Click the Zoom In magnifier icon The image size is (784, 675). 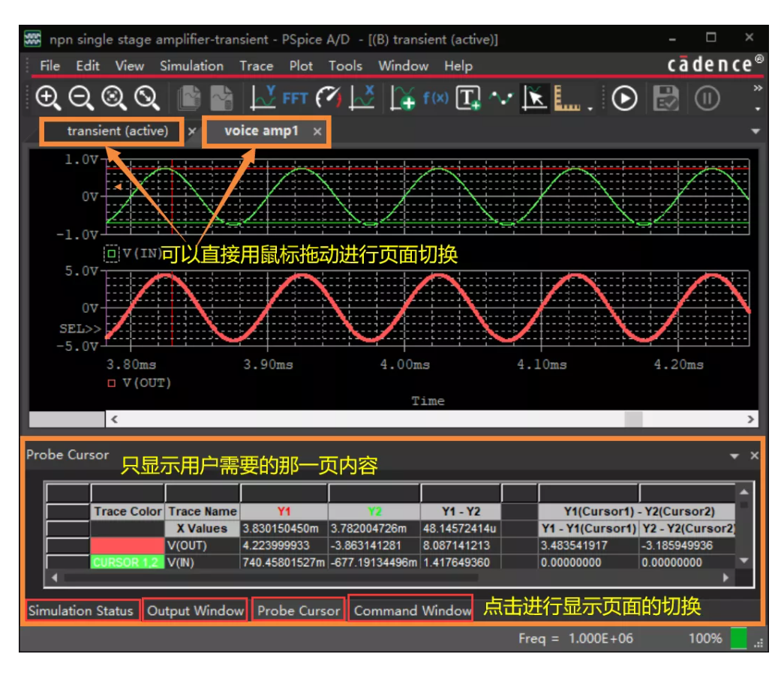point(48,97)
